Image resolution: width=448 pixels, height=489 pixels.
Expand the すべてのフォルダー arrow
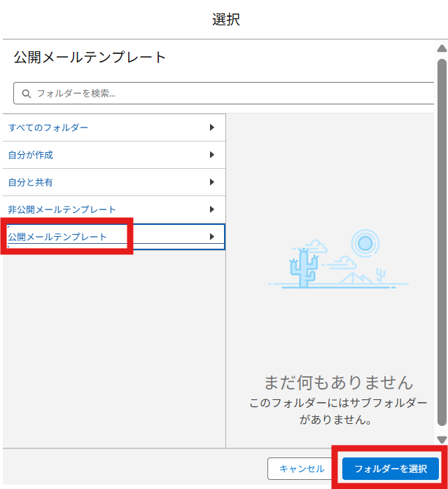[211, 128]
